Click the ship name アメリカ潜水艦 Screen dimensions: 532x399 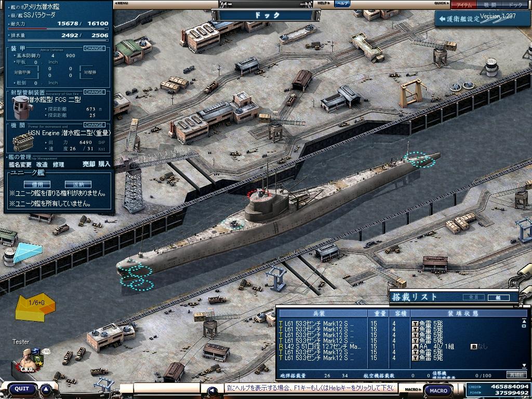pos(43,6)
